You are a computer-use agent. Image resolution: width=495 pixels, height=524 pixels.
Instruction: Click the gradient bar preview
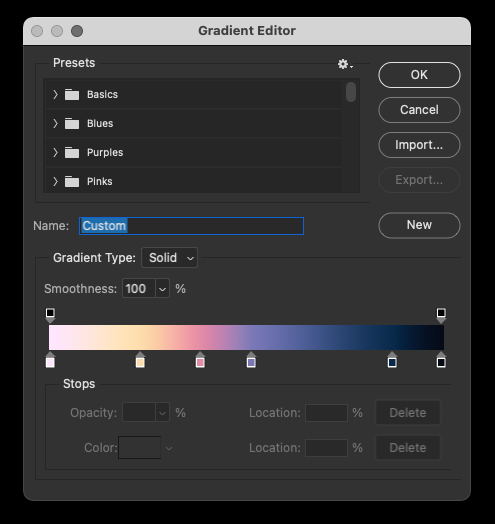coord(246,338)
